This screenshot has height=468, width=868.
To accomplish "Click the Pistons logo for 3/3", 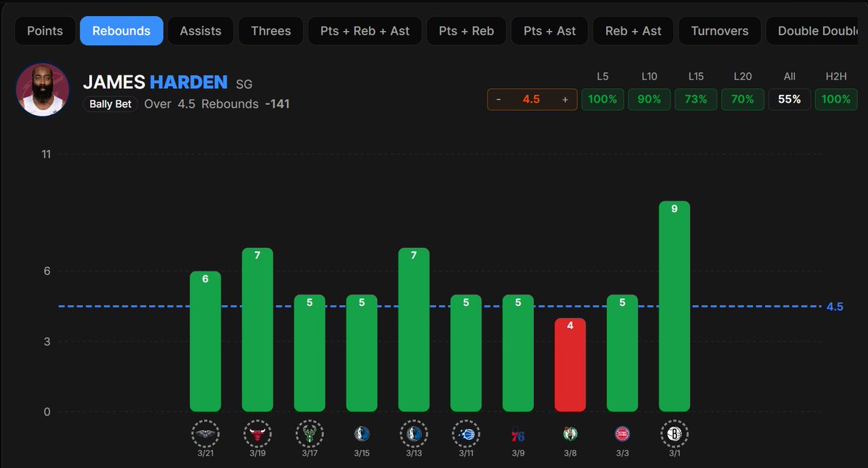I will click(x=622, y=435).
